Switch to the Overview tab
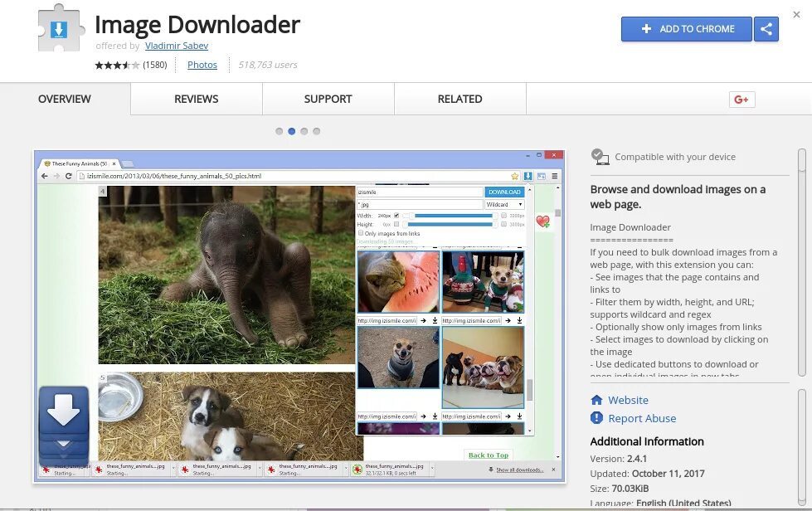This screenshot has width=812, height=511. click(x=65, y=99)
